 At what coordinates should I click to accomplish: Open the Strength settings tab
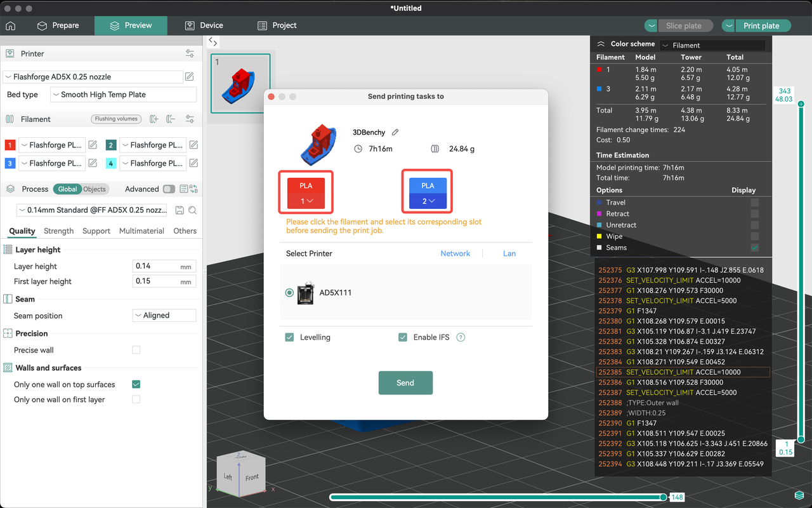[x=58, y=231]
